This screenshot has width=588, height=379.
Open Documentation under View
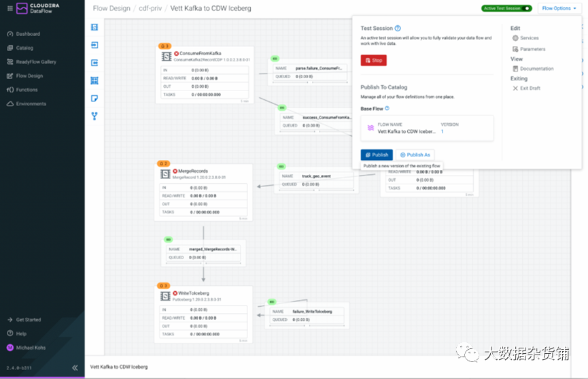[533, 69]
